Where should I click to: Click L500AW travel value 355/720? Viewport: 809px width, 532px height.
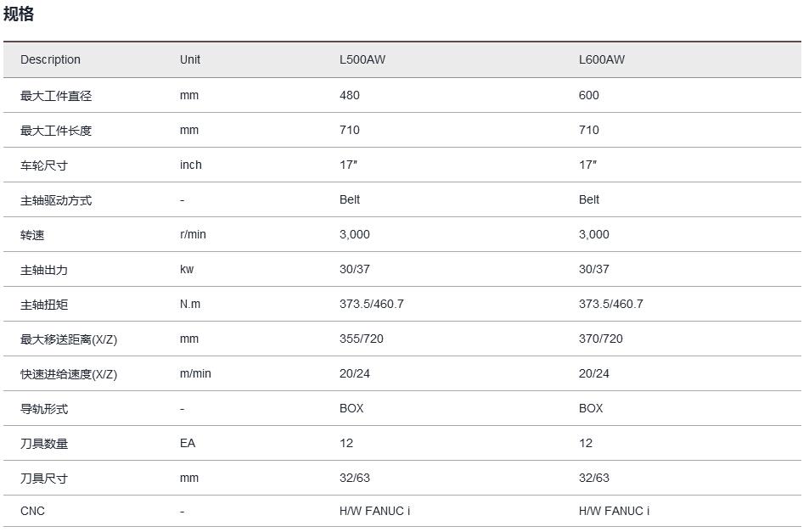pos(361,339)
